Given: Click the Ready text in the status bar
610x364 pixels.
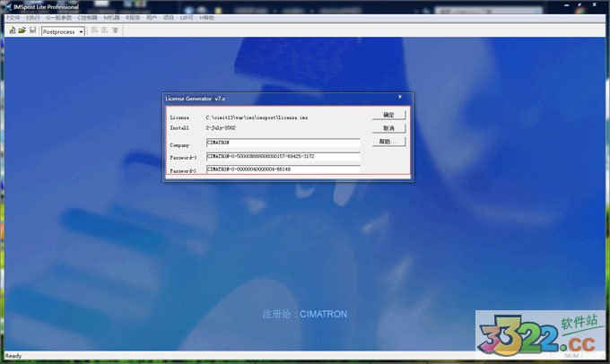Looking at the screenshot, I should tap(13, 356).
